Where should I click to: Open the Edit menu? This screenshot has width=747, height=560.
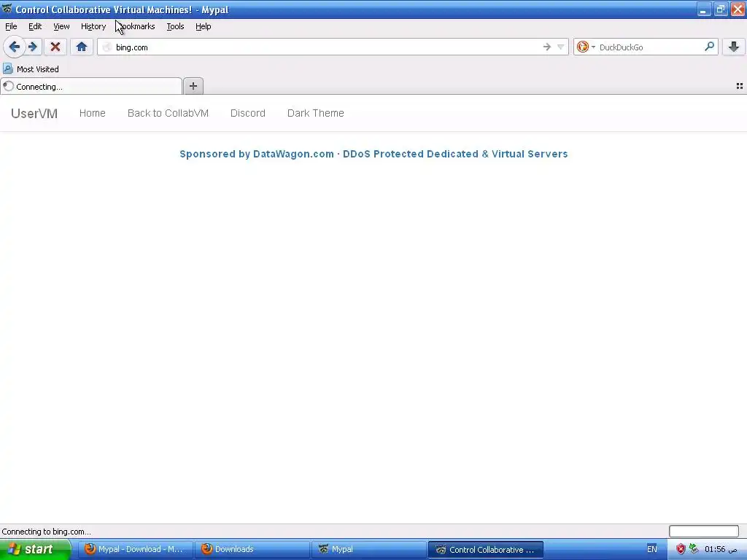pos(35,26)
